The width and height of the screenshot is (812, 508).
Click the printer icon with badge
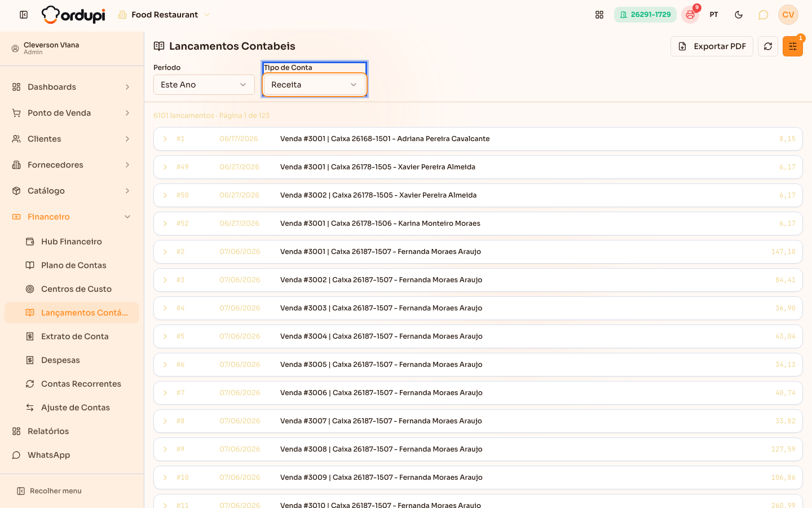point(690,15)
